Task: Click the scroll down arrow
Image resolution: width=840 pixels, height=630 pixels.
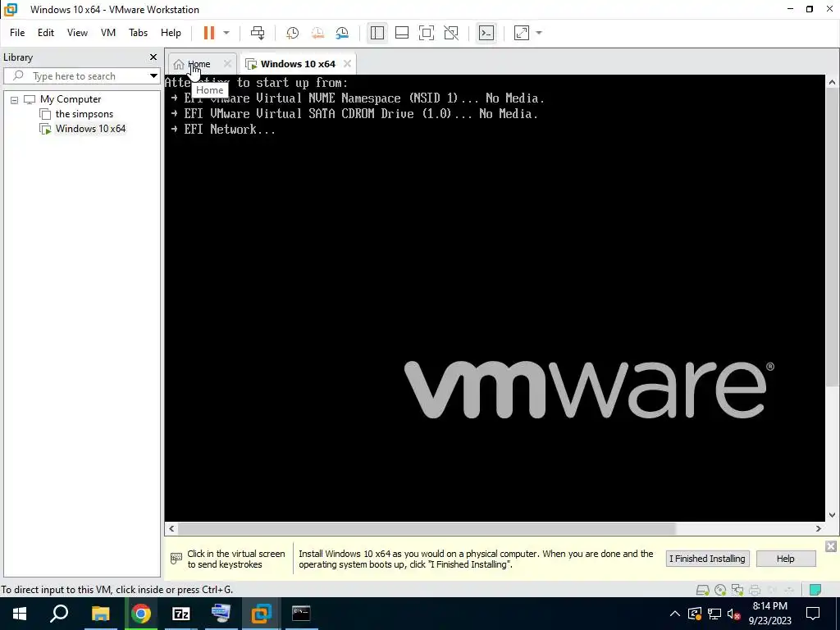Action: (x=832, y=515)
